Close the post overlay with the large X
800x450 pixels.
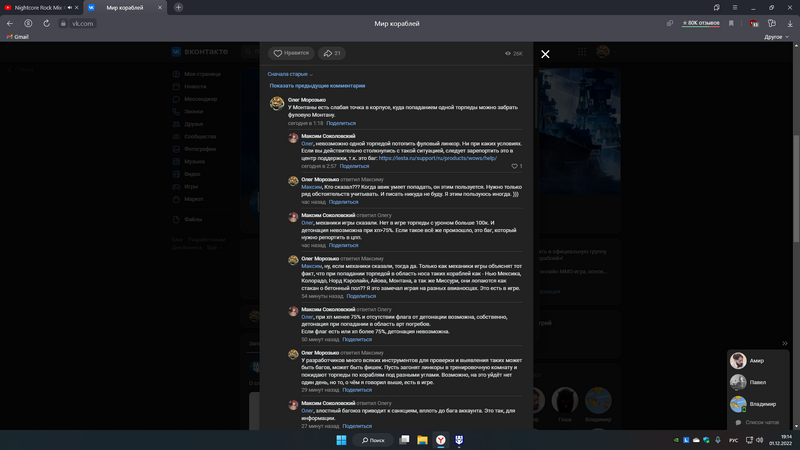(545, 54)
